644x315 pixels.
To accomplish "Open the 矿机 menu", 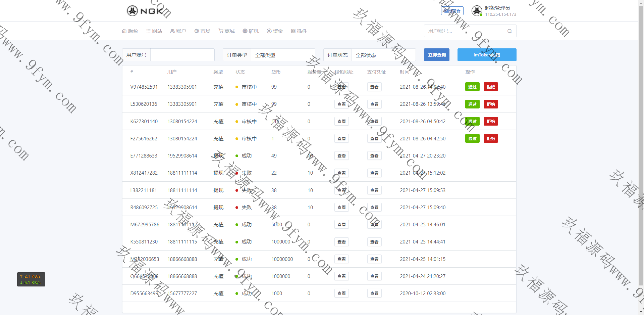I will click(251, 31).
